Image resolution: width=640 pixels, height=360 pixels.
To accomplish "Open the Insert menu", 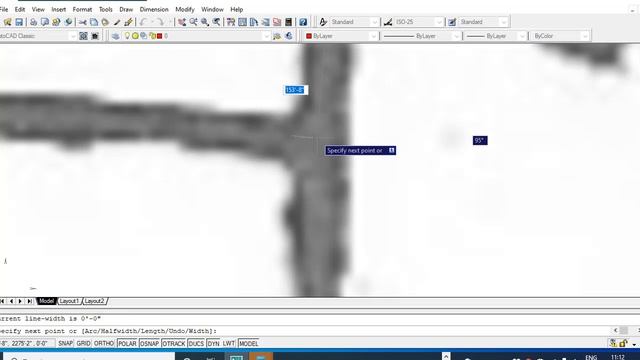I will tap(59, 9).
